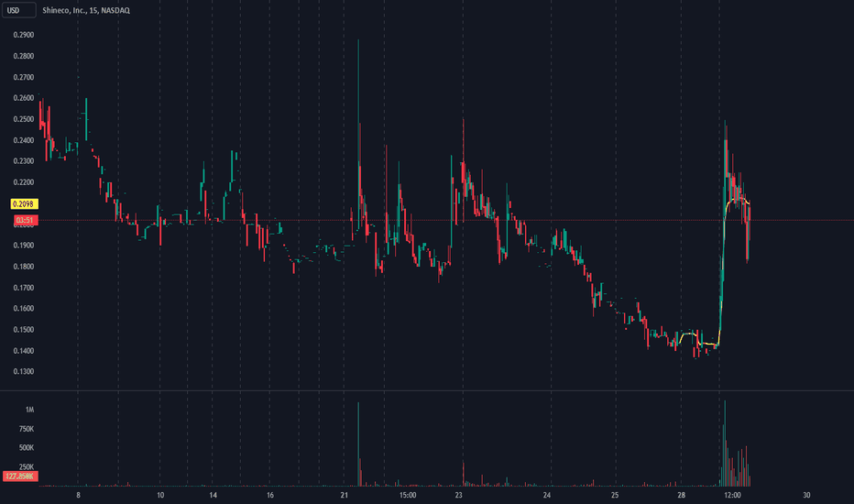The height and width of the screenshot is (504, 854).
Task: Select date 24 on the time axis
Action: click(547, 495)
